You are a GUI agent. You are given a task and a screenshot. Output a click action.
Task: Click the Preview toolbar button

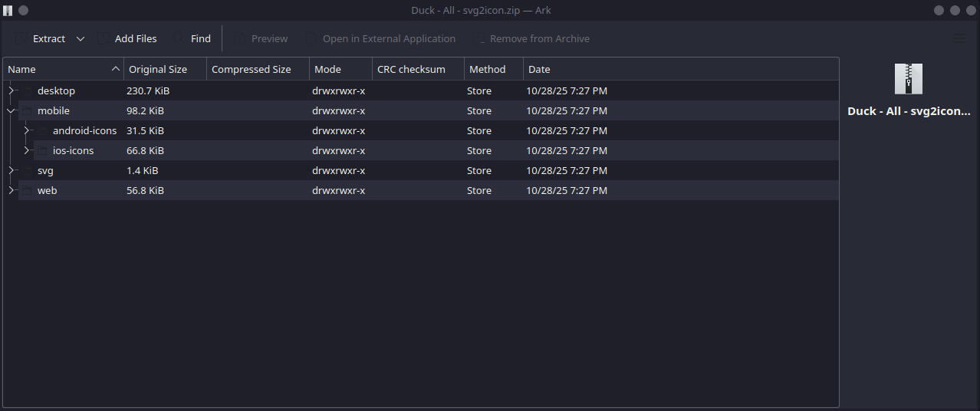pos(261,38)
